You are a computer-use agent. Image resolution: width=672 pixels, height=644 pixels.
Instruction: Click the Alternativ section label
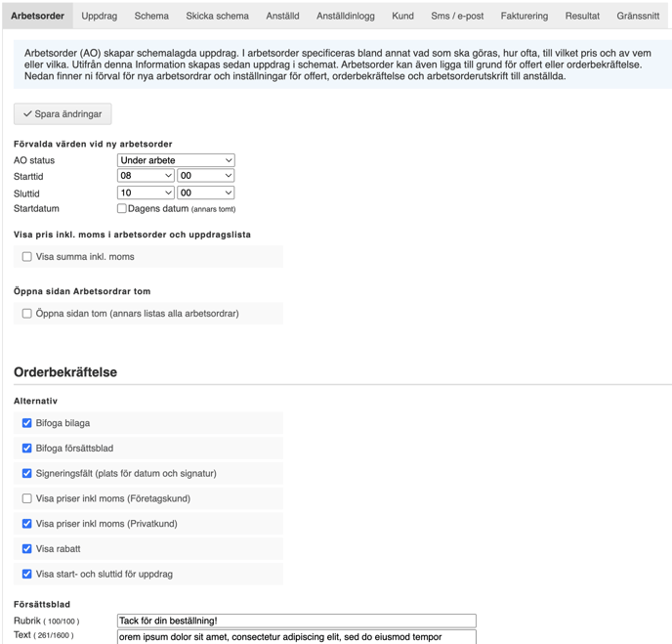click(35, 401)
